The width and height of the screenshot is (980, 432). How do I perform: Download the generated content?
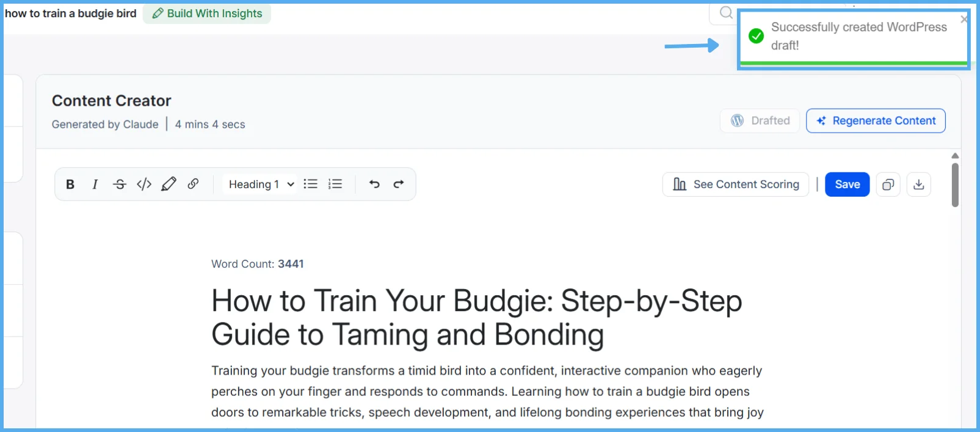point(919,185)
